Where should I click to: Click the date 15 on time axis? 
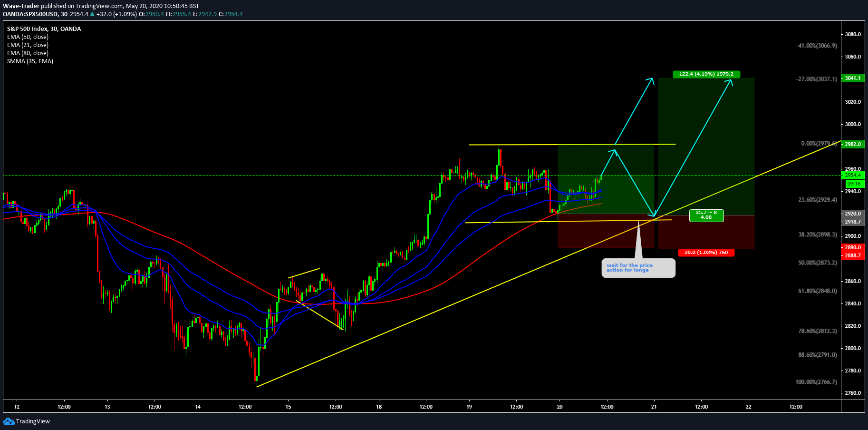point(288,407)
